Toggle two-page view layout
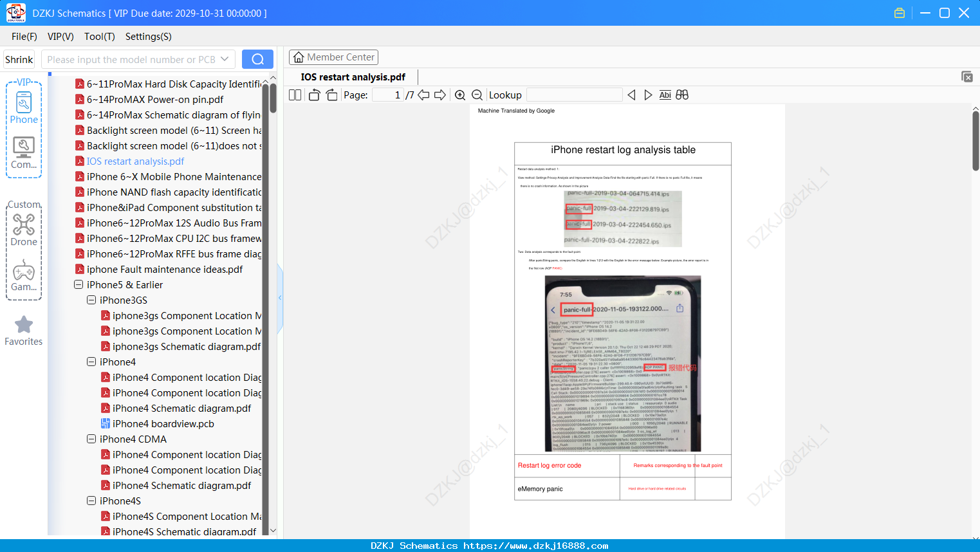The image size is (980, 552). 295,95
